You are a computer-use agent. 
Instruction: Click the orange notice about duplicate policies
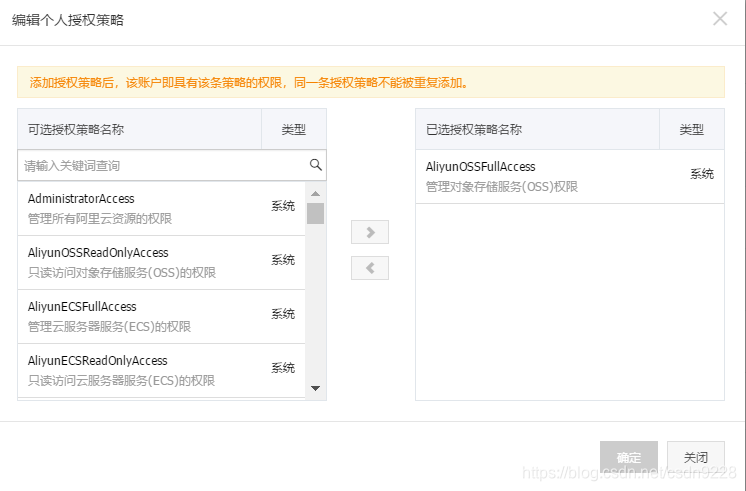371,82
